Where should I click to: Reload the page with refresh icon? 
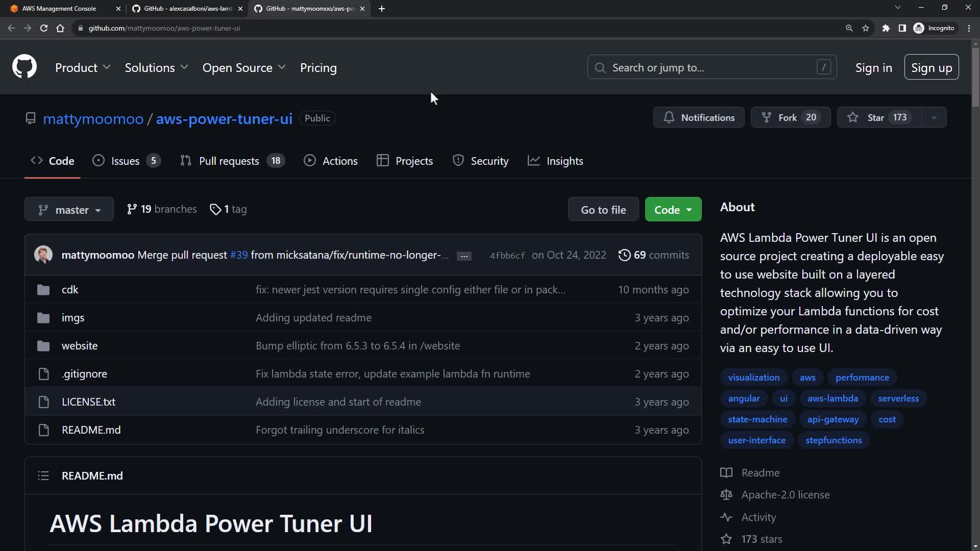tap(44, 28)
